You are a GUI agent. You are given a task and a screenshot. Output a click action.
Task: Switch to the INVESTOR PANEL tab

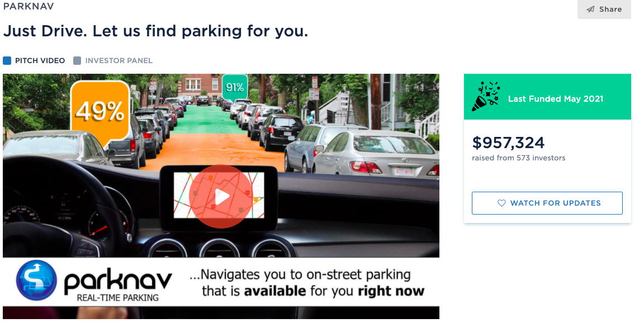(113, 61)
